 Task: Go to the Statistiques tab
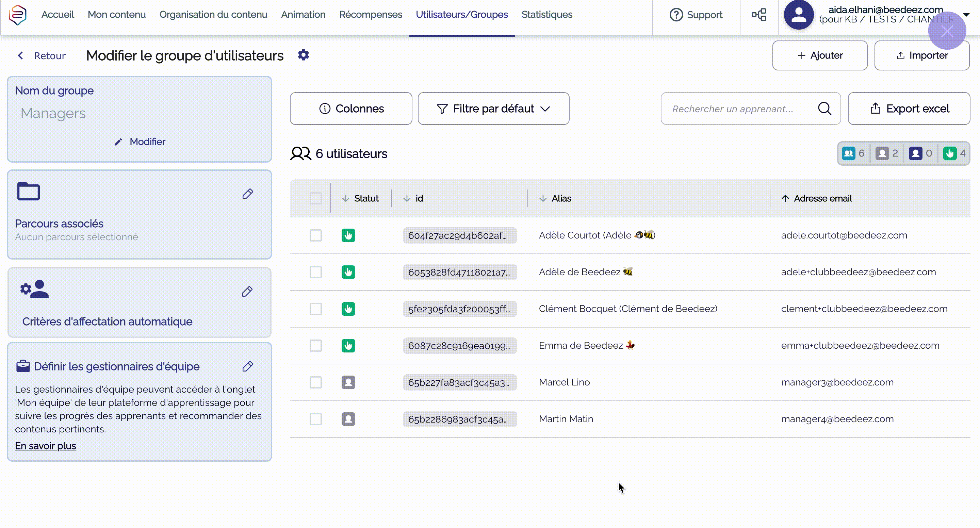pos(547,15)
